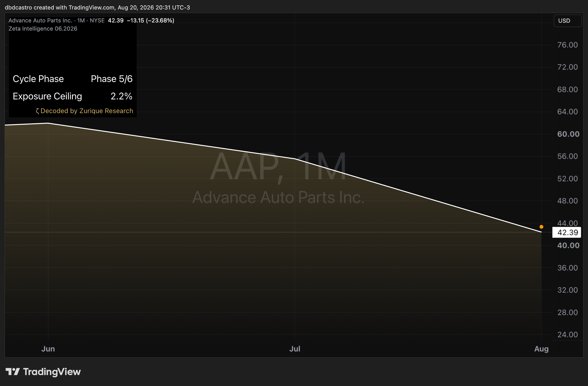Click the 48.00 price scale label
The height and width of the screenshot is (386, 588).
point(567,201)
